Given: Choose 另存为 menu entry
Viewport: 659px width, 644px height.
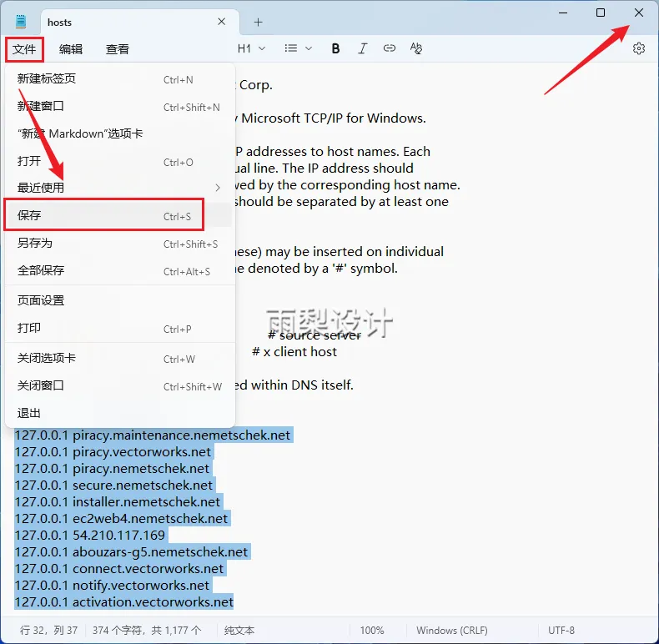Looking at the screenshot, I should pyautogui.click(x=118, y=244).
